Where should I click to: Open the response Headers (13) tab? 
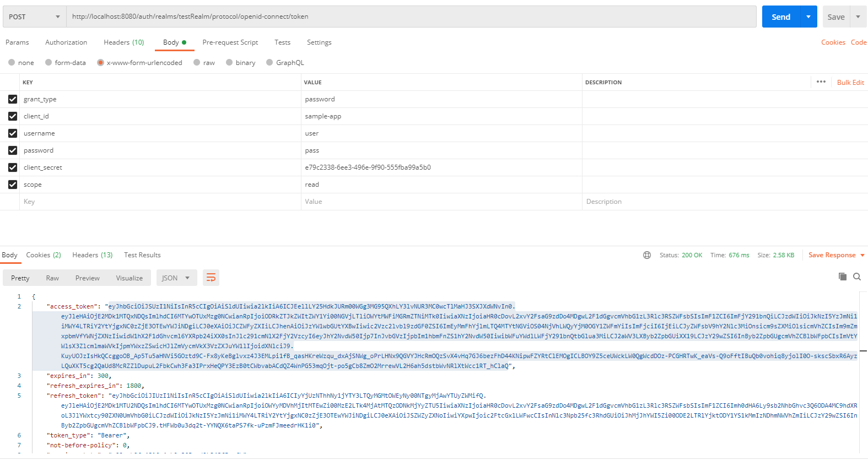click(92, 255)
